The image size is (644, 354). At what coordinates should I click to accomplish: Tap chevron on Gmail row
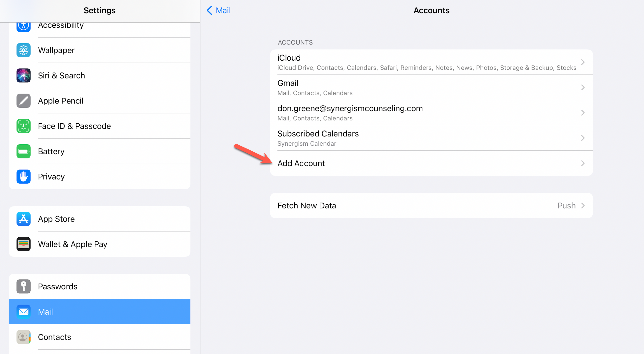point(583,87)
